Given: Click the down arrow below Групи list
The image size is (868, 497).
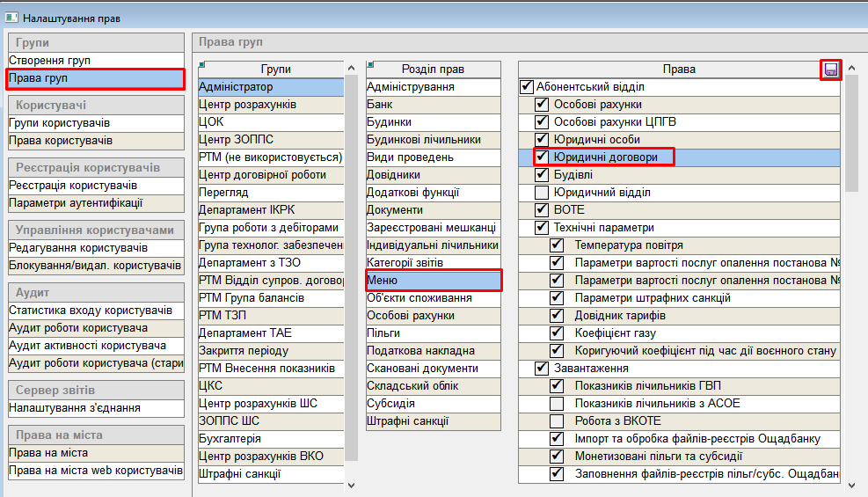Looking at the screenshot, I should (352, 485).
